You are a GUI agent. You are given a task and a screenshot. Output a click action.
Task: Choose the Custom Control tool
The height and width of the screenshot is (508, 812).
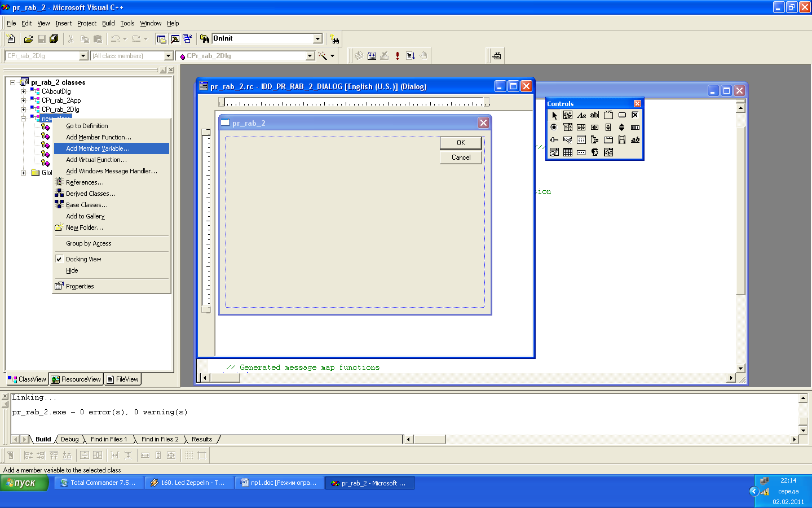coord(595,152)
